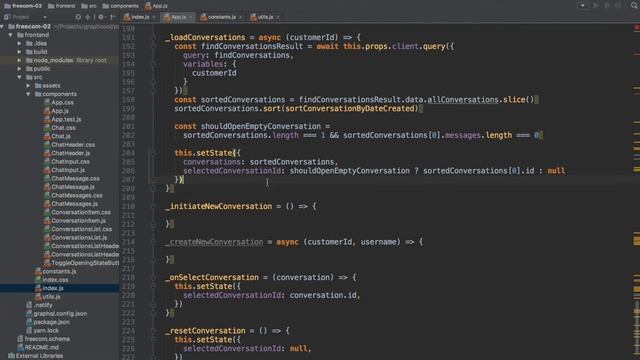Switch to the utils.js editor tab

265,17
